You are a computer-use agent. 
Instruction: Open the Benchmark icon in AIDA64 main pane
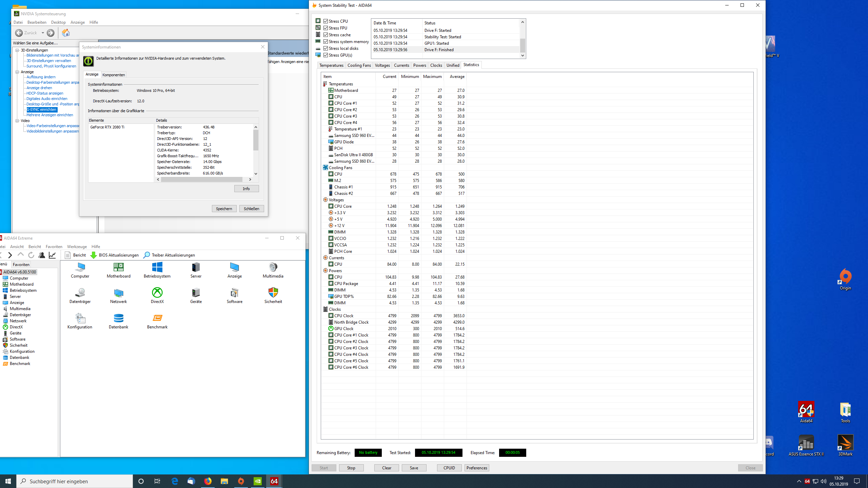click(x=157, y=321)
